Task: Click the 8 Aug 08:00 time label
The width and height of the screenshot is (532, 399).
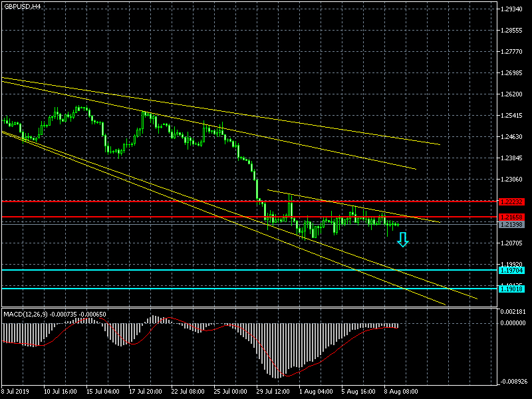Action: (400, 392)
